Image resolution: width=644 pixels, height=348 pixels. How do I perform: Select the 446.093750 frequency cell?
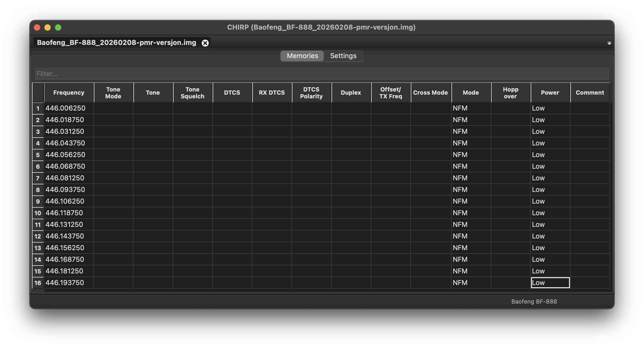tap(69, 190)
